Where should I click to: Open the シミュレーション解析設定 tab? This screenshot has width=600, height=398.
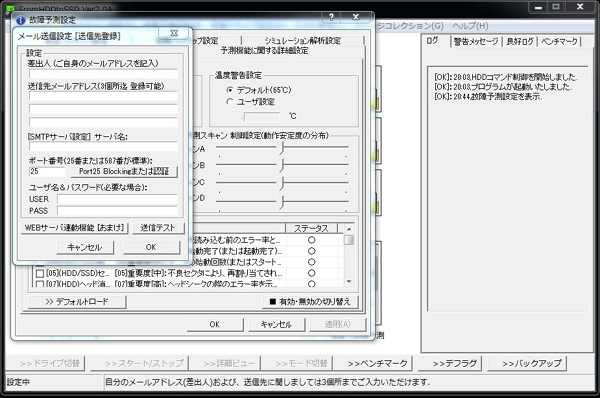pos(302,41)
